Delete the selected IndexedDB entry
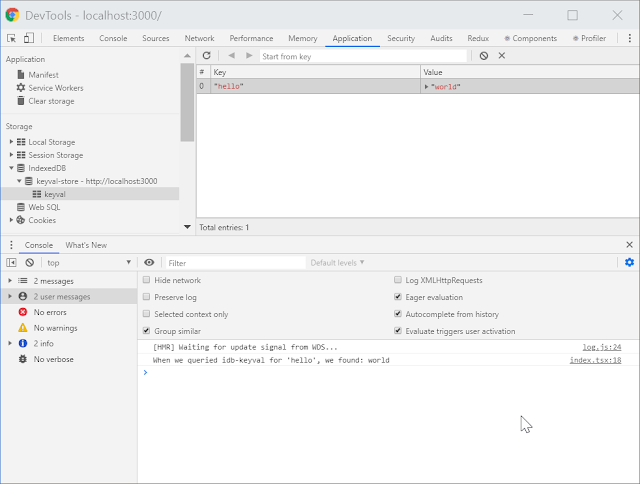 click(x=502, y=56)
